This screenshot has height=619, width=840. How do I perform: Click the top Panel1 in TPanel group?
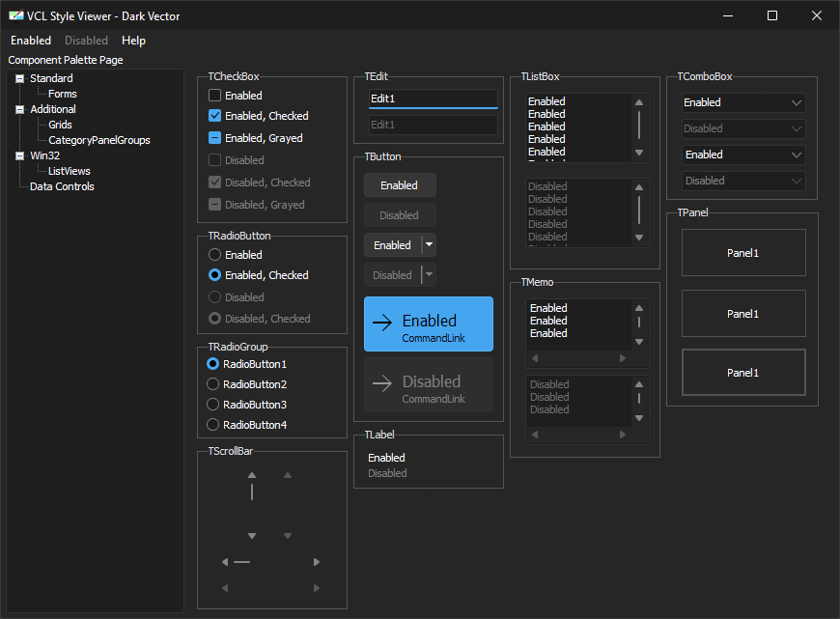(743, 252)
